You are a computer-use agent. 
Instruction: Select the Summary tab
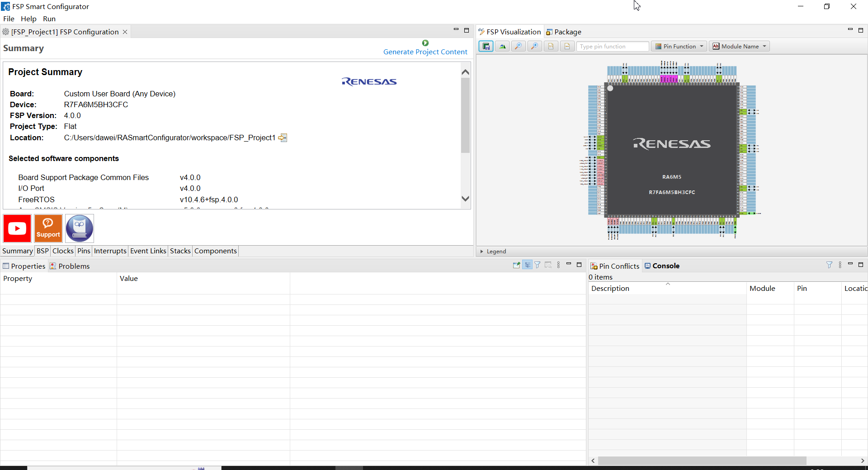(x=18, y=251)
